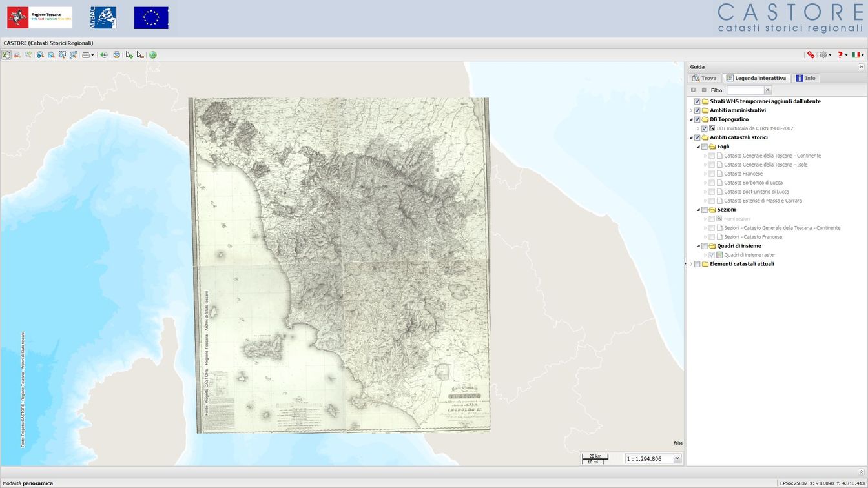868x488 pixels.
Task: Collapse Quadri di insieme folder node
Action: pyautogui.click(x=698, y=246)
